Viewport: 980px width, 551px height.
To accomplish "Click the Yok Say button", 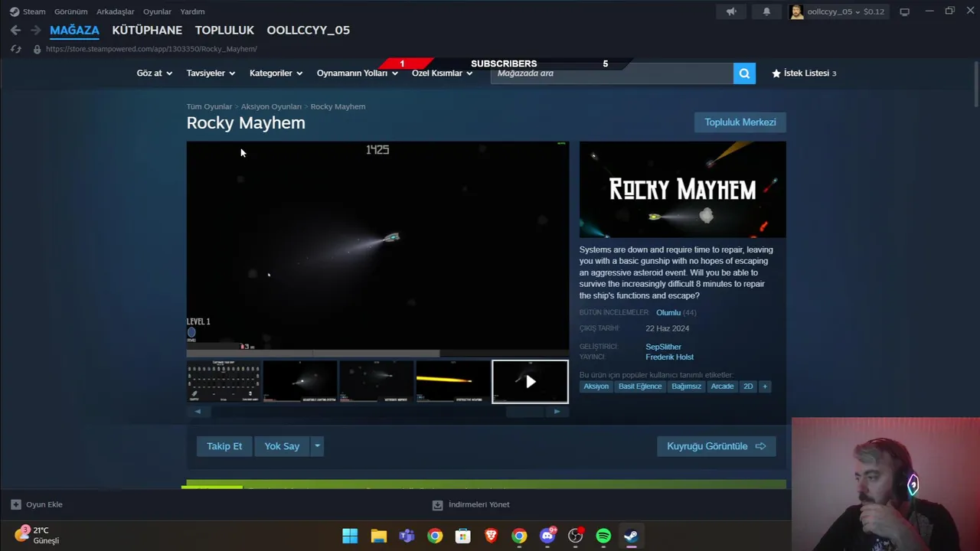I will coord(282,446).
